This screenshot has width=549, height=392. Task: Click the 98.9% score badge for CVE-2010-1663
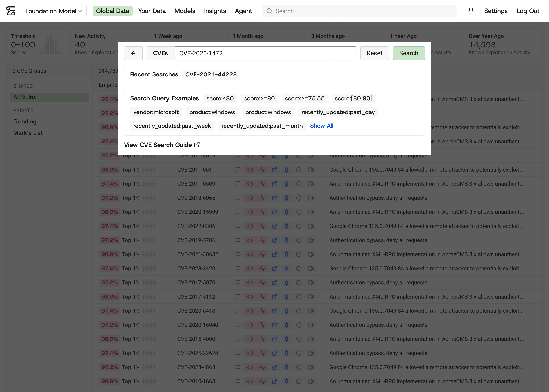(109, 381)
